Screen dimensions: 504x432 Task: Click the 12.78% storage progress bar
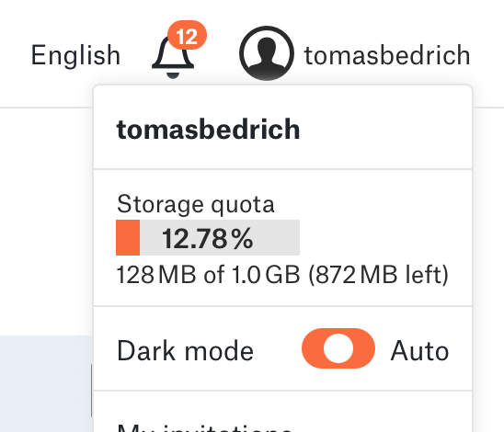coord(208,238)
